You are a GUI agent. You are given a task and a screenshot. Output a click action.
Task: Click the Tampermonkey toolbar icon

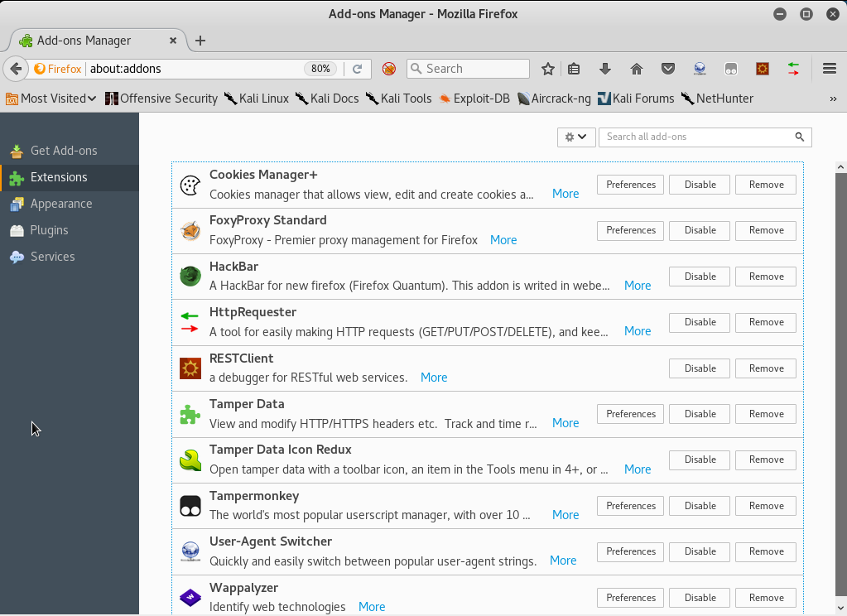click(731, 69)
